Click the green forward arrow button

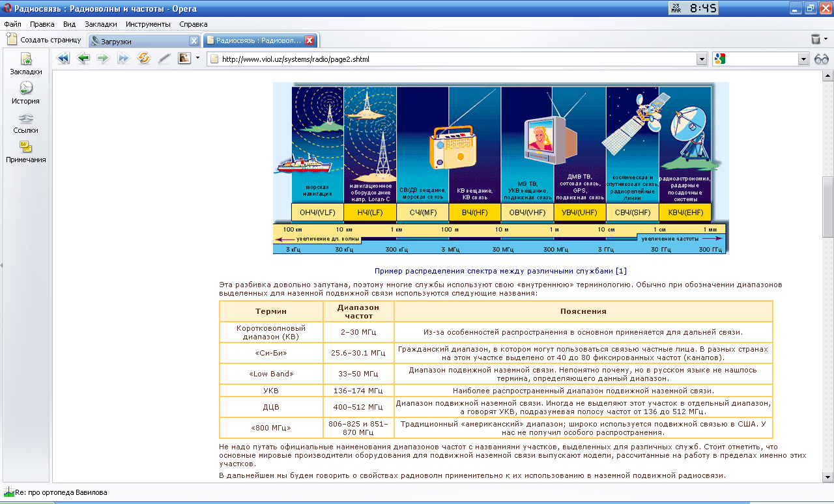tap(103, 59)
